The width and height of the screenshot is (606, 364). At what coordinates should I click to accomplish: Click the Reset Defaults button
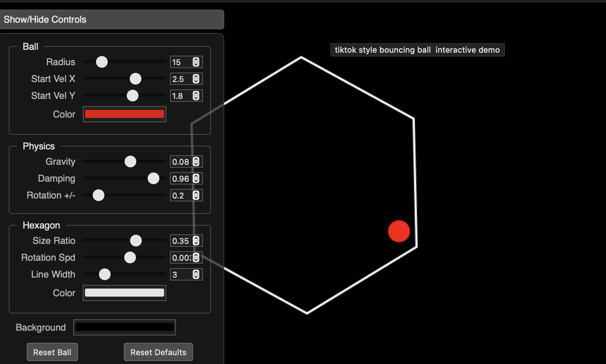point(158,352)
